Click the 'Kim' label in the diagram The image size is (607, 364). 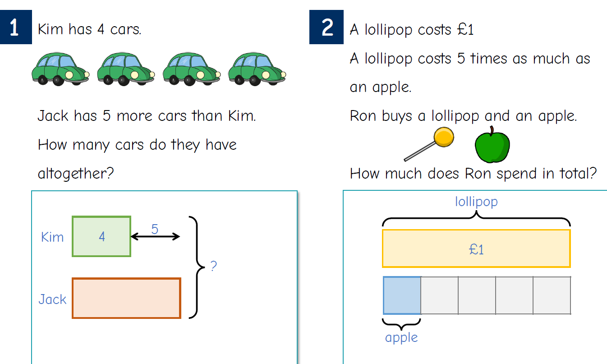coord(52,237)
